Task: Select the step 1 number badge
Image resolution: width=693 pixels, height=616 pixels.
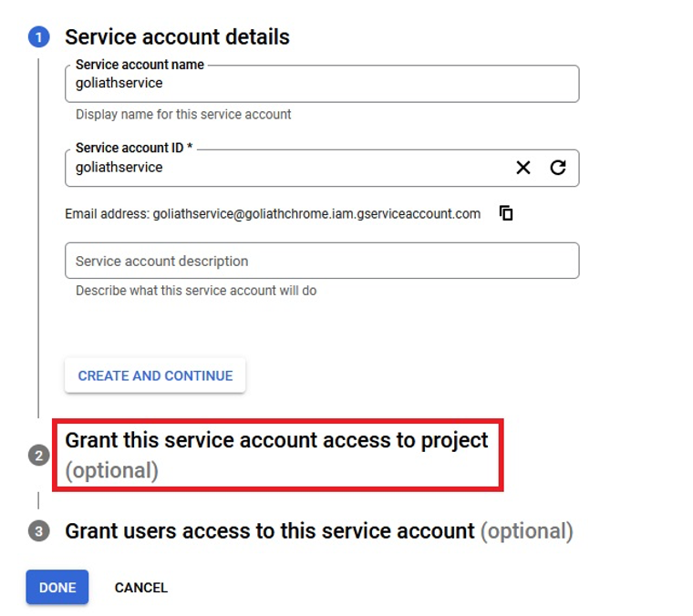Action: click(39, 37)
